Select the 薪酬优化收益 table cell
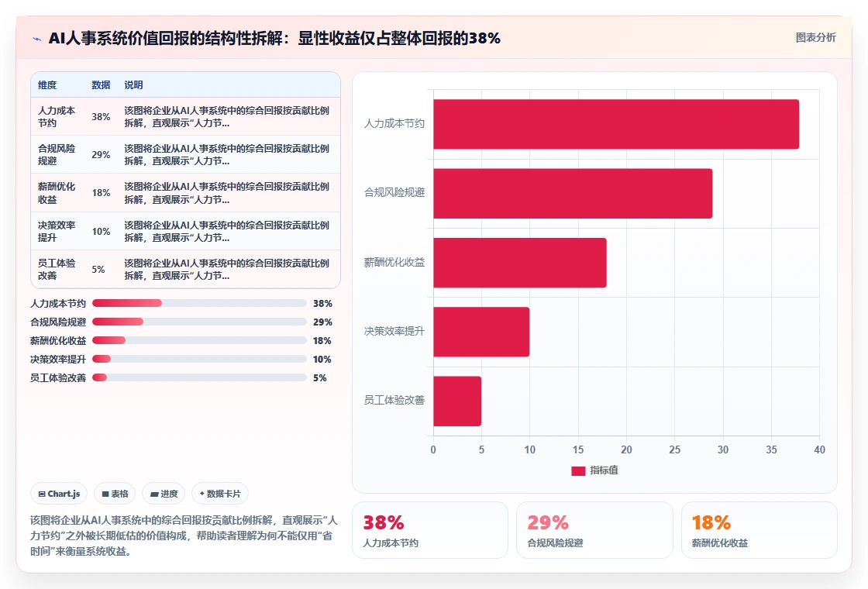Viewport: 868px width, 589px height. tap(57, 193)
